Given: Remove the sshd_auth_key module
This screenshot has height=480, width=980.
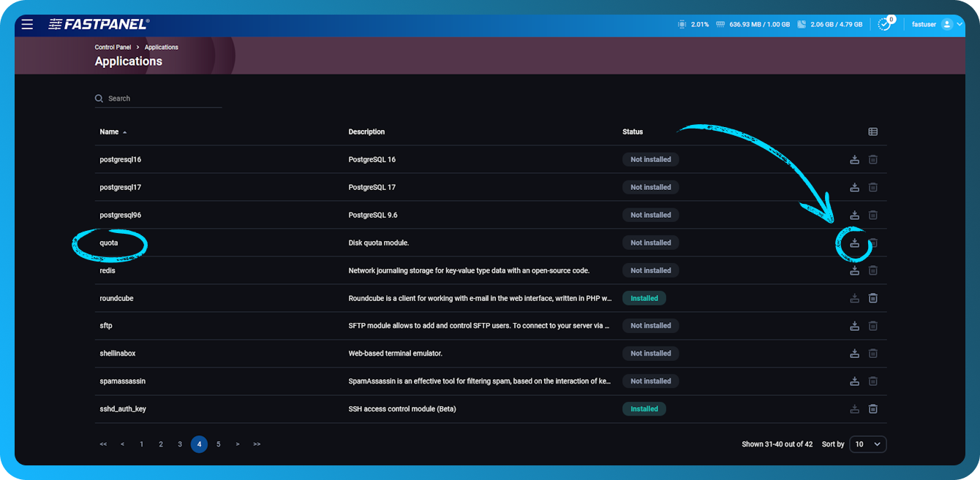Looking at the screenshot, I should tap(872, 408).
